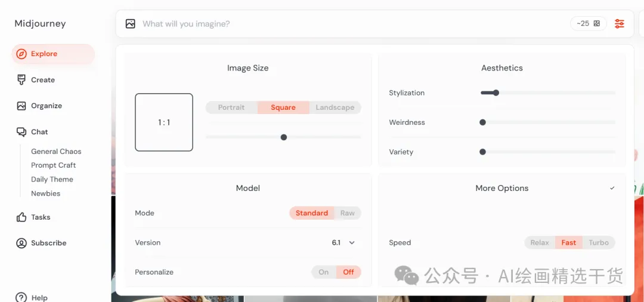The height and width of the screenshot is (302, 644).
Task: Open the settings sliders icon
Action: tap(620, 24)
